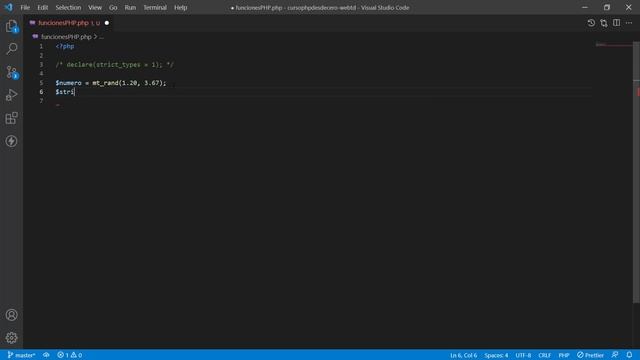Open the Terminal menu

[155, 7]
